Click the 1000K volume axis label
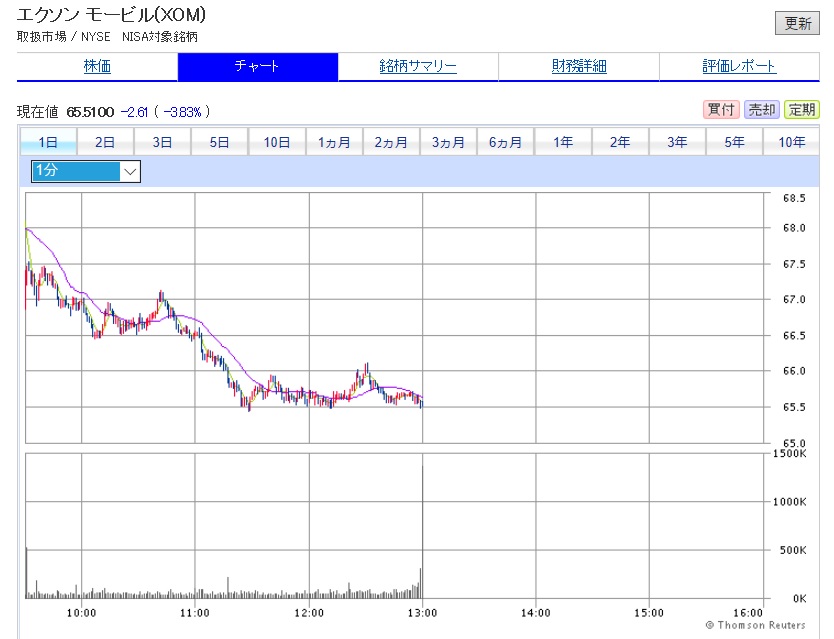 click(x=789, y=502)
